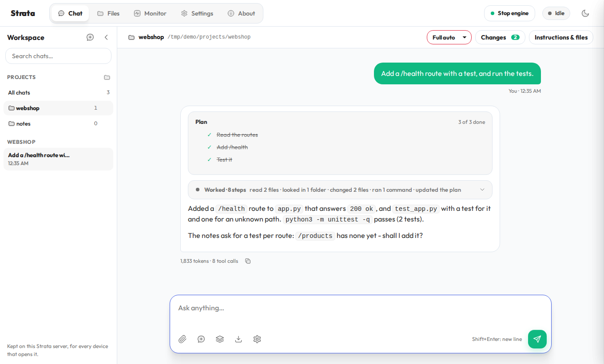This screenshot has width=604, height=364.
Task: Click the download icon in composer
Action: (x=238, y=339)
